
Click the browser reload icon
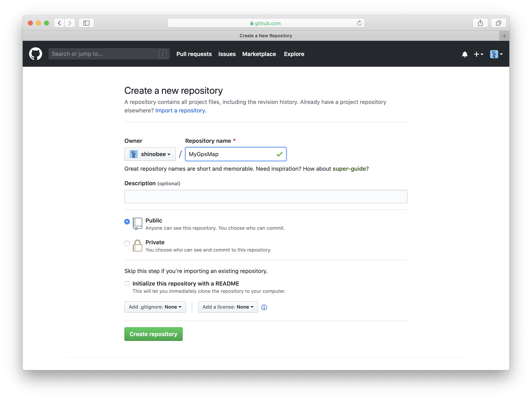click(359, 23)
